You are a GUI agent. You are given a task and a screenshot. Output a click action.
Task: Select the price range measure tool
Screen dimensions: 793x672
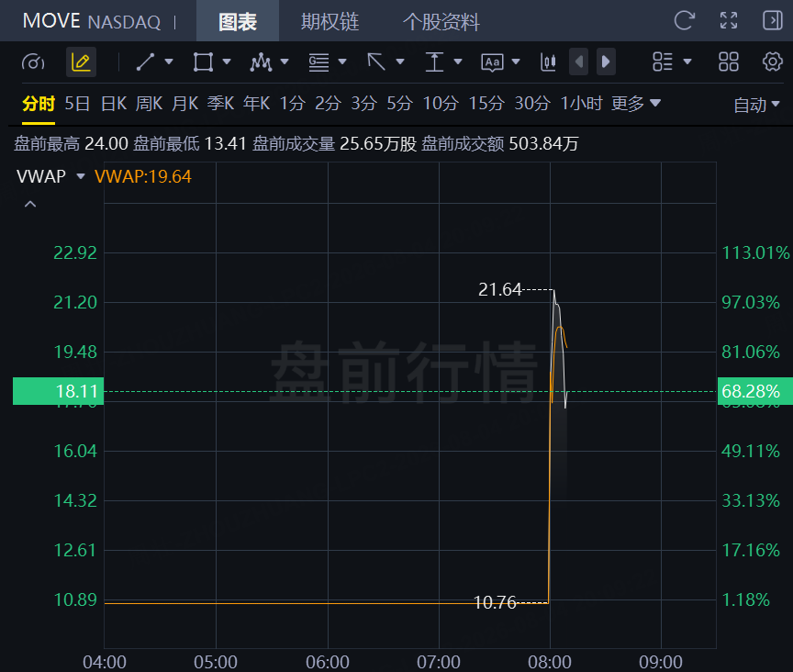pos(434,62)
